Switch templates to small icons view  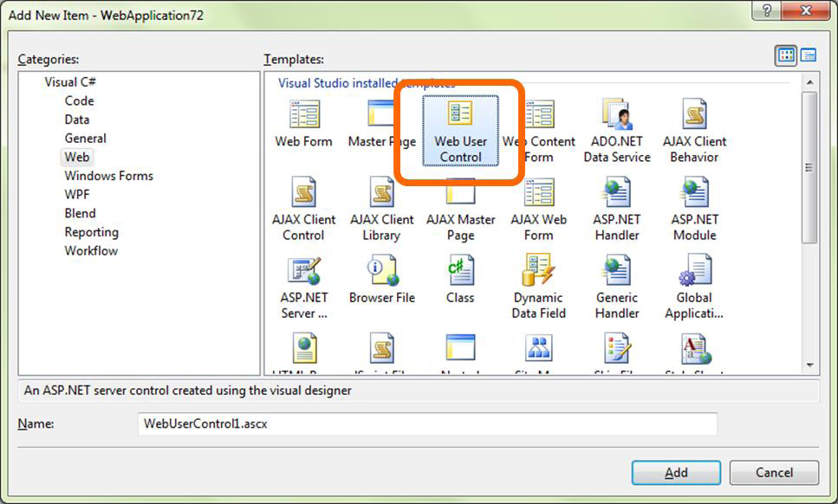point(808,55)
